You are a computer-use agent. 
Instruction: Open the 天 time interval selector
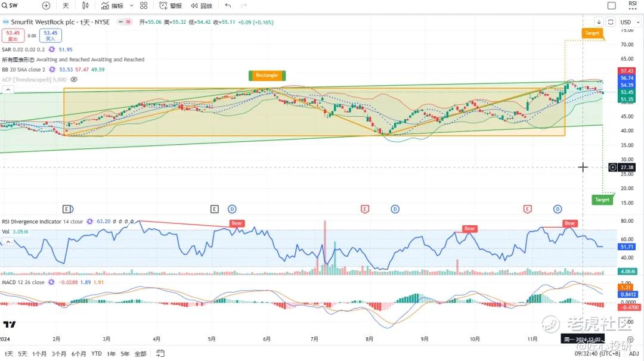pyautogui.click(x=66, y=6)
